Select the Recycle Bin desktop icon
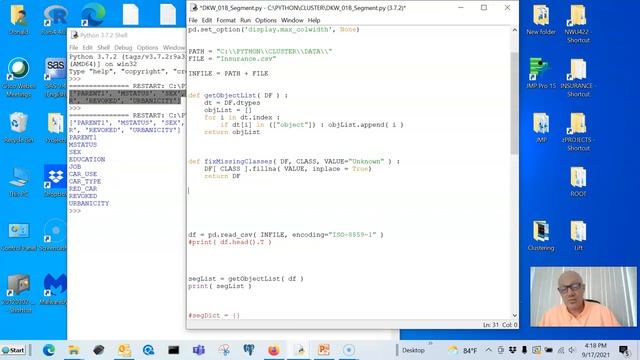Image resolution: width=640 pixels, height=360 pixels. [19, 128]
